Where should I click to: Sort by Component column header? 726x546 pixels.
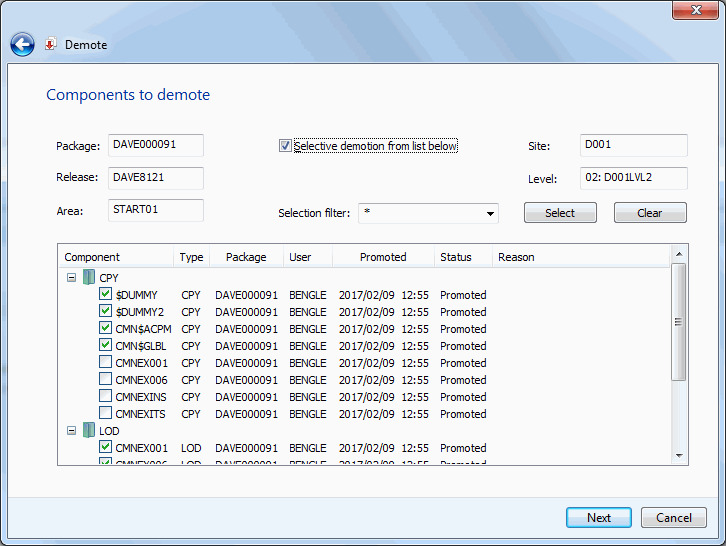click(116, 257)
